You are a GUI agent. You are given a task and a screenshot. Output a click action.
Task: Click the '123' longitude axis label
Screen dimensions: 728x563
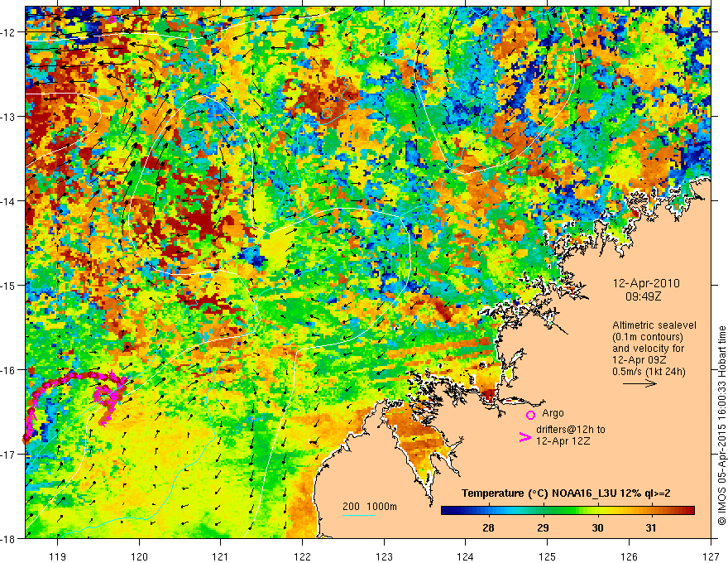point(384,557)
